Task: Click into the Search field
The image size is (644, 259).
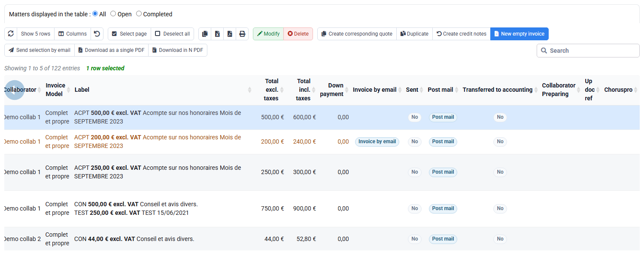Action: tap(588, 51)
